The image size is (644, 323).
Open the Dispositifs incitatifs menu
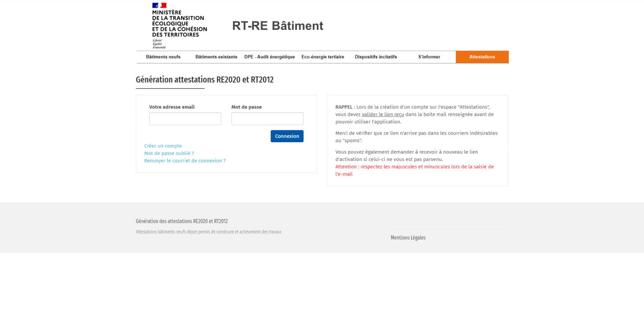click(x=376, y=57)
